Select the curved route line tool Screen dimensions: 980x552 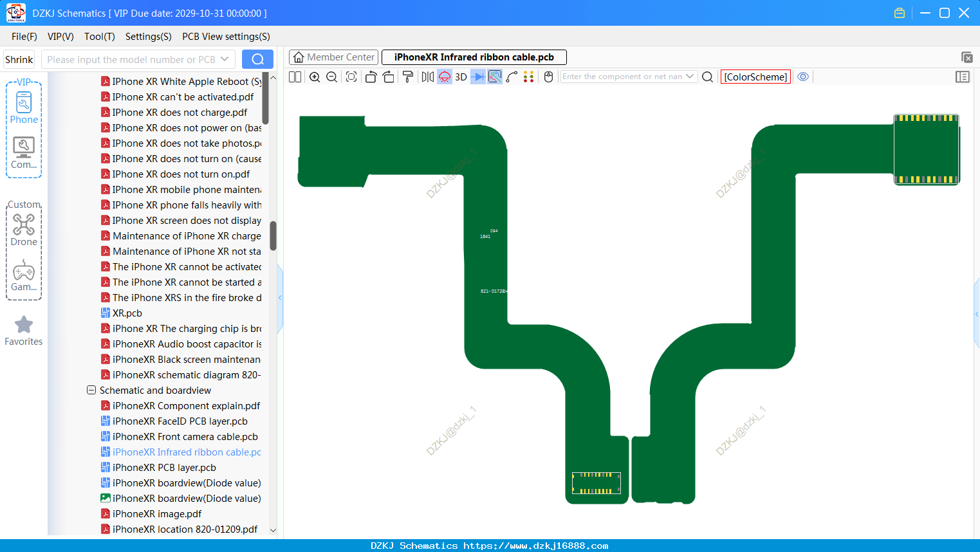point(512,77)
